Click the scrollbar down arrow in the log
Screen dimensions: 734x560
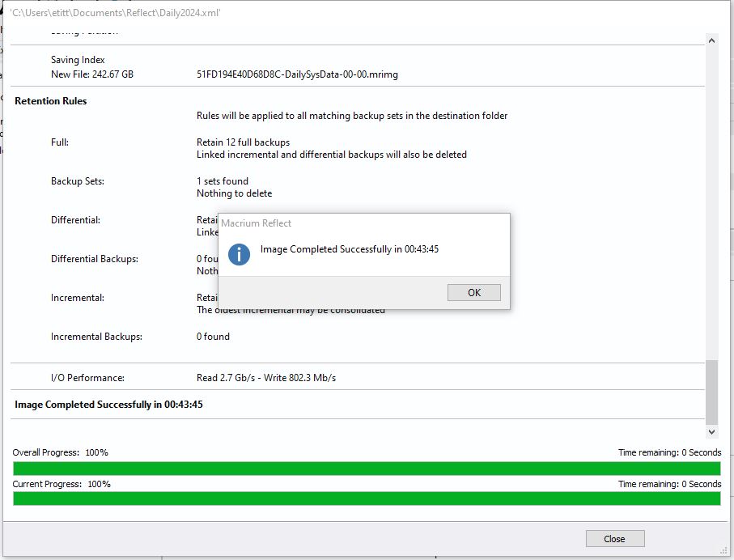(x=711, y=432)
